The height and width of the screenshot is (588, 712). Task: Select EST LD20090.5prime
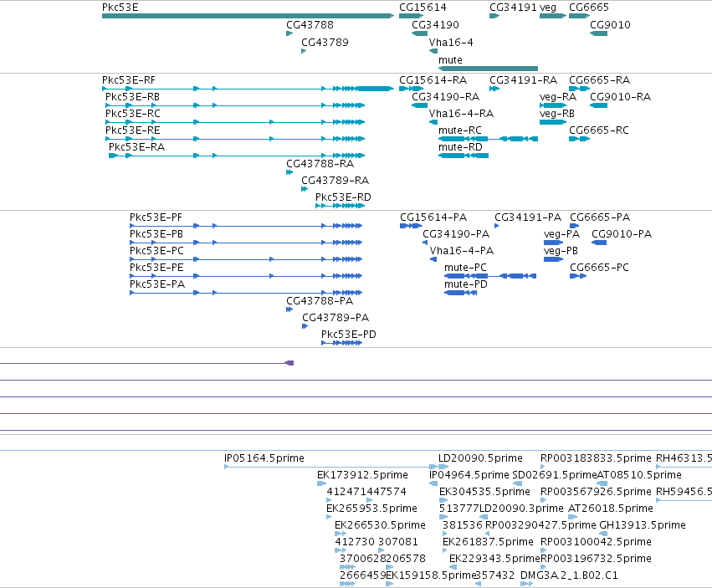point(480,458)
